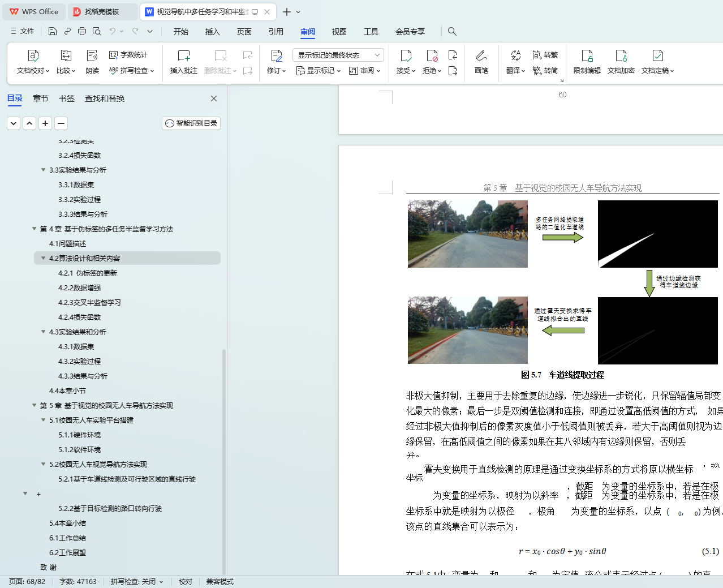Switch to WPS Office home tab

point(35,12)
